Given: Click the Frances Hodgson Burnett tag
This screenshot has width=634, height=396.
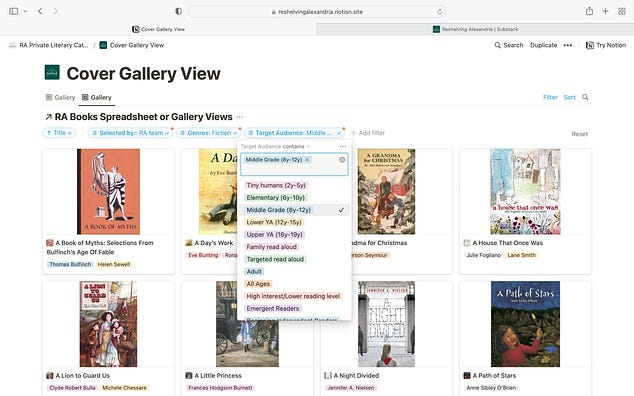Looking at the screenshot, I should pyautogui.click(x=220, y=388).
